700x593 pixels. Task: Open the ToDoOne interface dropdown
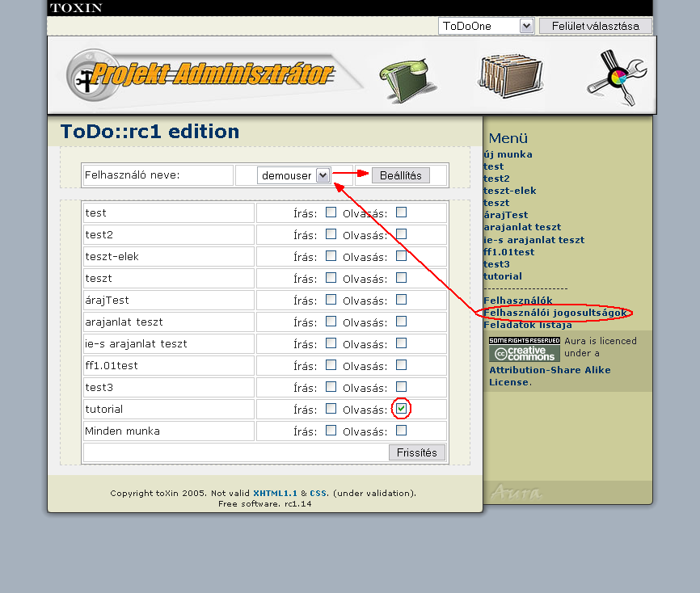(486, 26)
